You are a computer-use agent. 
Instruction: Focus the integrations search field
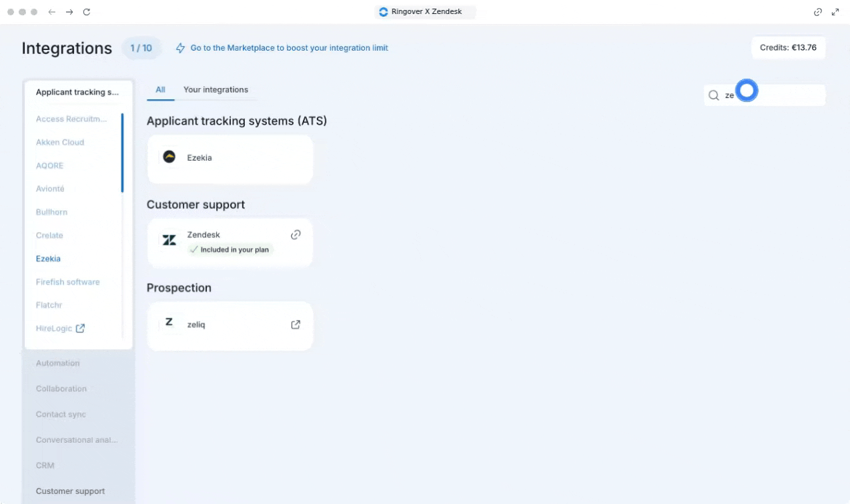pyautogui.click(x=765, y=95)
